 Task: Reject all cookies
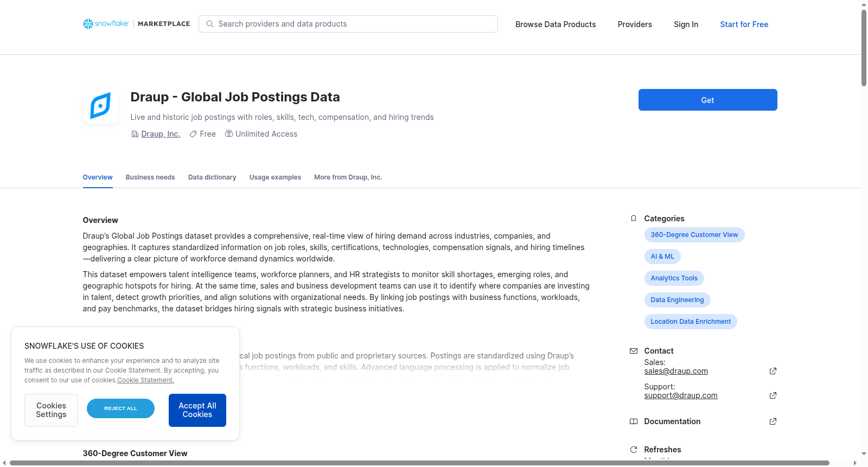120,408
